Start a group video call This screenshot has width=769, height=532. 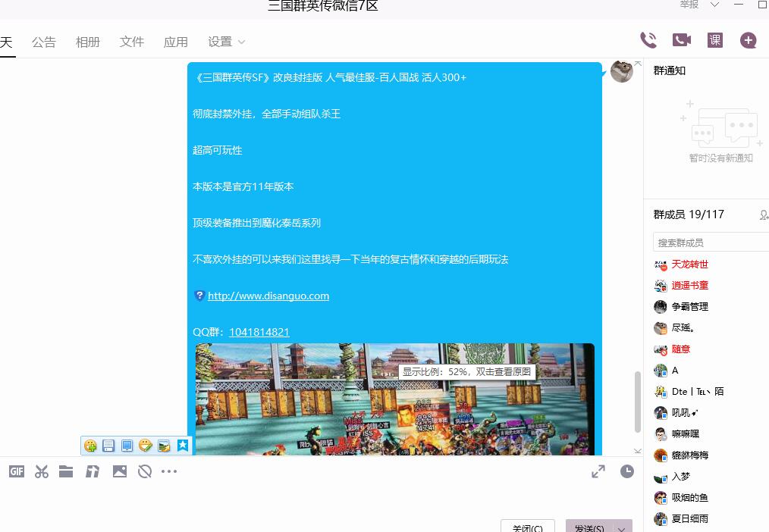681,40
